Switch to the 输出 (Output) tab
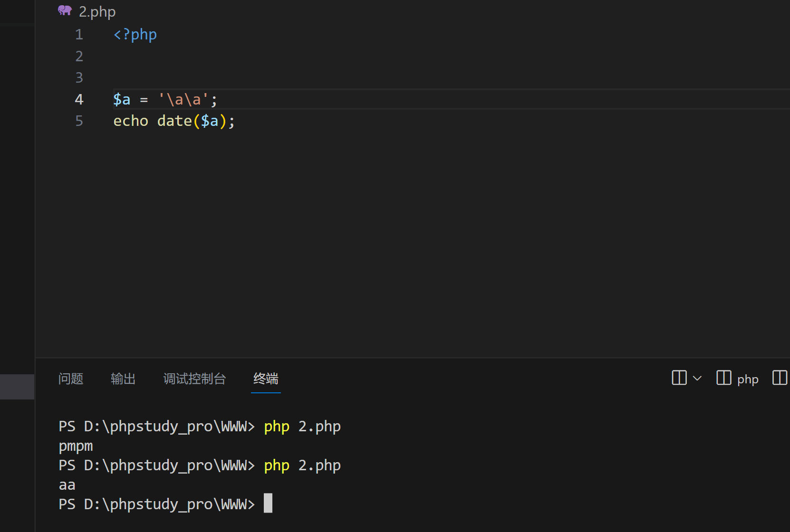Viewport: 790px width, 532px height. coord(123,379)
